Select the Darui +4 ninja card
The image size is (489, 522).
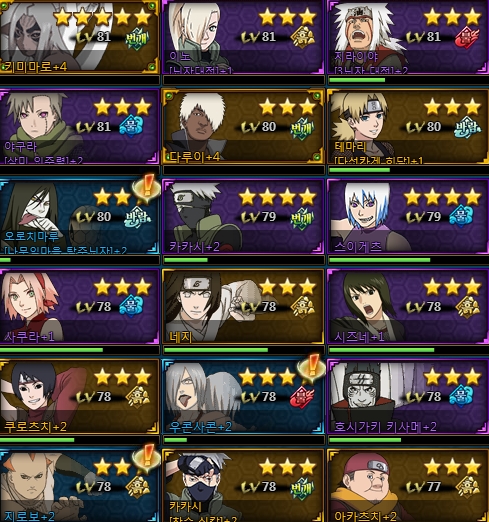243,127
